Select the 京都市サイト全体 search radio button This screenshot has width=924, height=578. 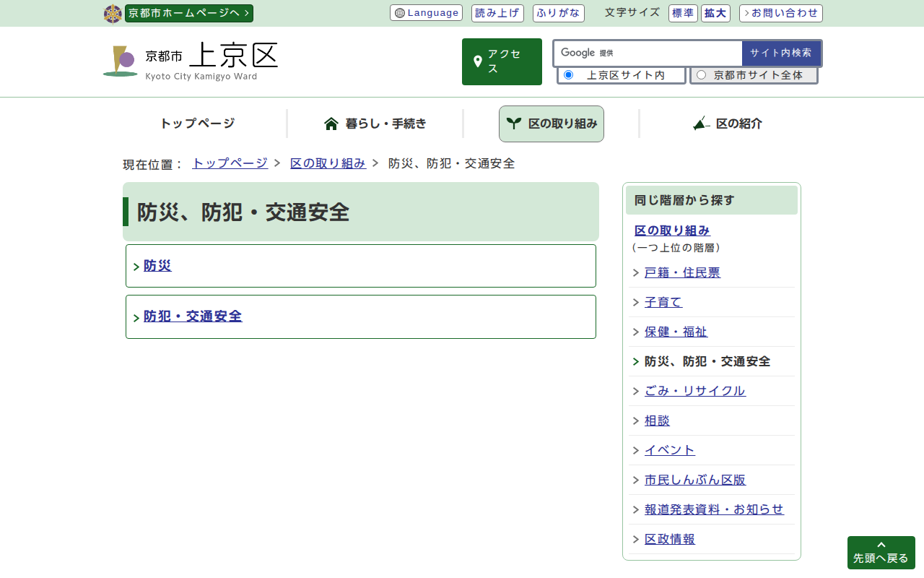click(x=701, y=75)
